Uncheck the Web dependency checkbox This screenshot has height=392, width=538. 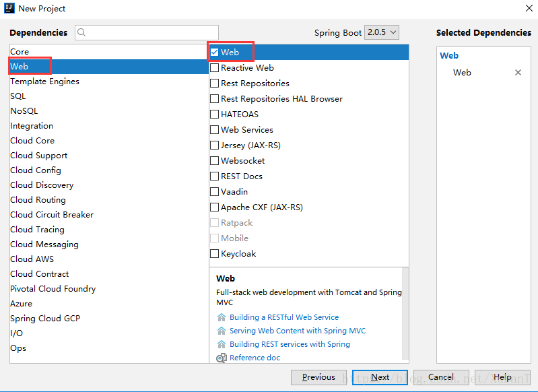[x=214, y=52]
